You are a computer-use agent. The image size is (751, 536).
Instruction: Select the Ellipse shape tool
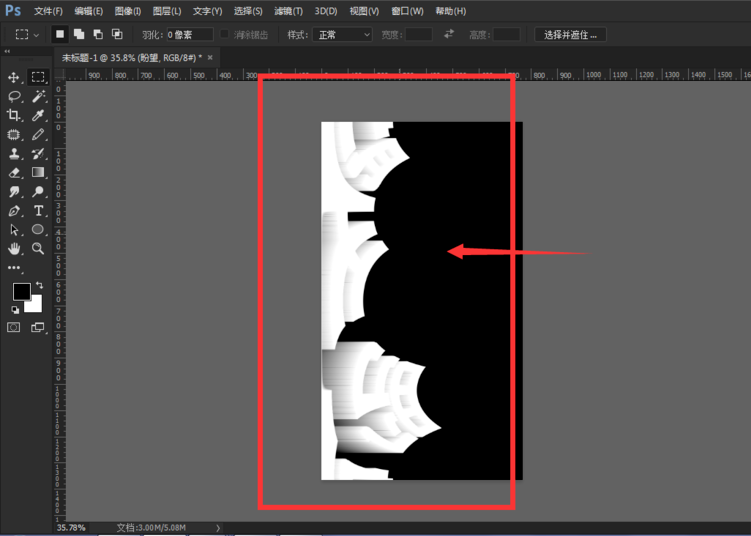click(38, 229)
